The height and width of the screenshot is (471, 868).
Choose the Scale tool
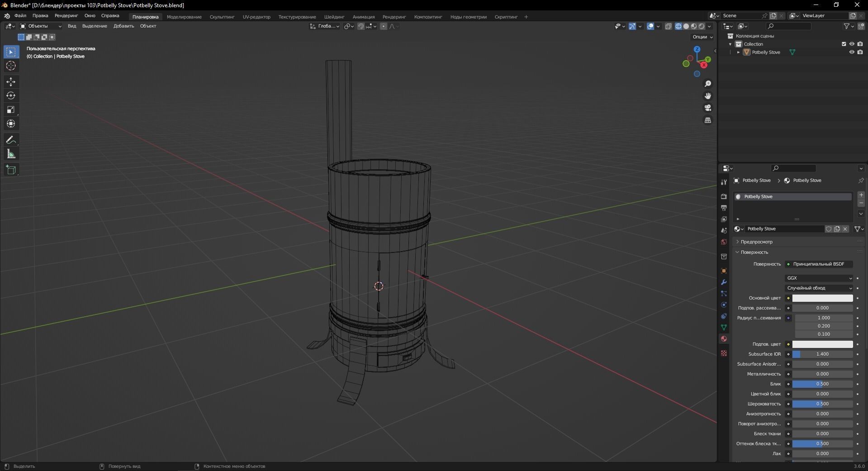(x=11, y=110)
